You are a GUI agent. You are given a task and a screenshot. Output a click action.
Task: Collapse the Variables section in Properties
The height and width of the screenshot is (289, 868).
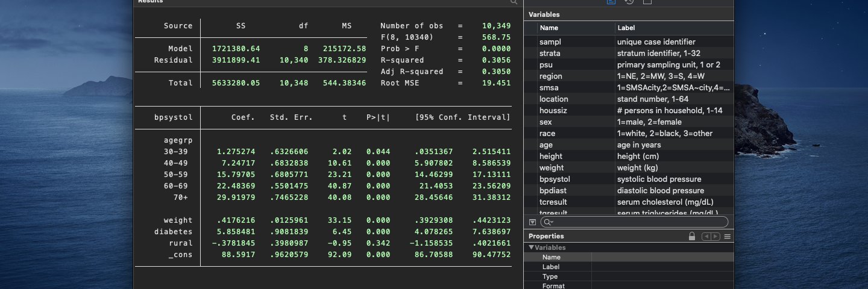(532, 247)
